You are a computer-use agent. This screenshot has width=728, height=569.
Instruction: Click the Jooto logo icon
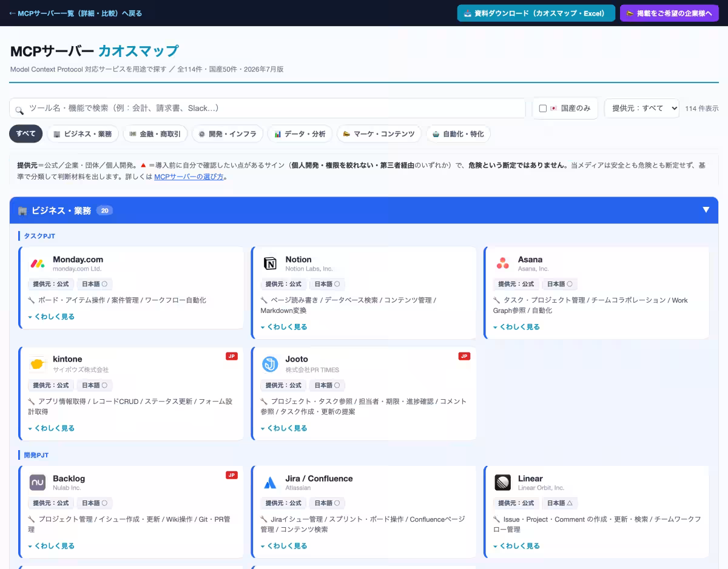(270, 364)
